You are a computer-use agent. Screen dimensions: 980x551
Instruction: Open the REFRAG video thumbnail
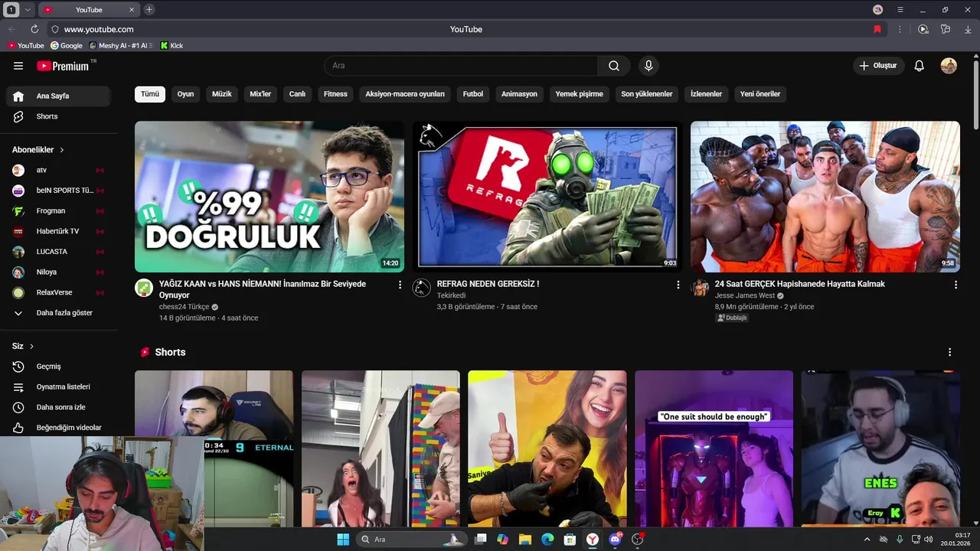[x=547, y=197]
